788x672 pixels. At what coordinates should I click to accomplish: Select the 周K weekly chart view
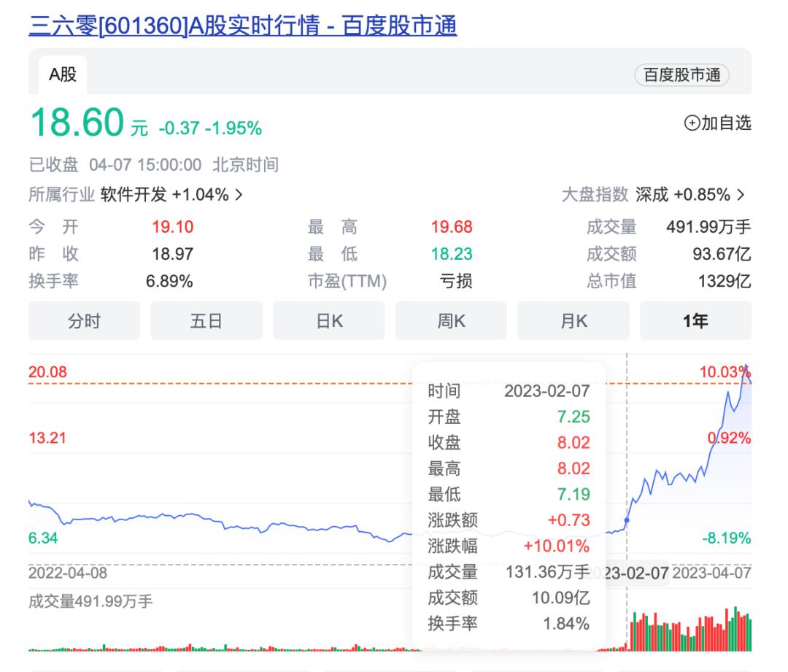pos(451,320)
